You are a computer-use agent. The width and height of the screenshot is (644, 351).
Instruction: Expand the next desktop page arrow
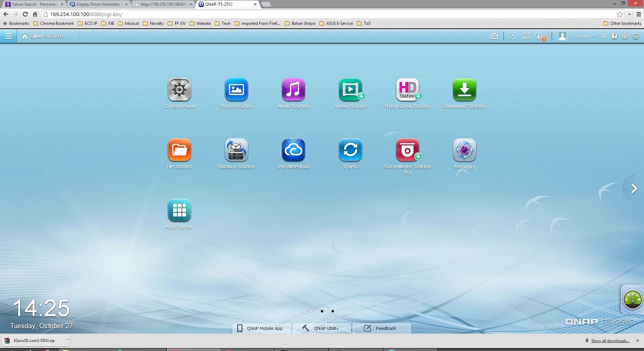[x=633, y=189]
